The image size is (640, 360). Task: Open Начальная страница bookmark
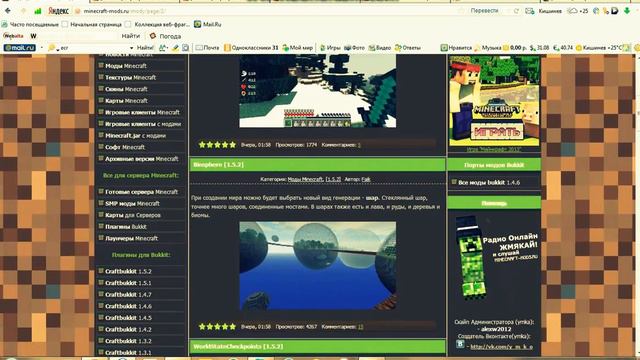[x=92, y=24]
